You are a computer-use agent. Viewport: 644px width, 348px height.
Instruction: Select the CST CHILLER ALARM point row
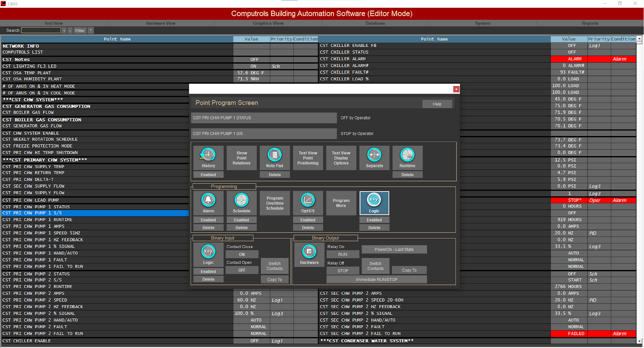pos(478,59)
